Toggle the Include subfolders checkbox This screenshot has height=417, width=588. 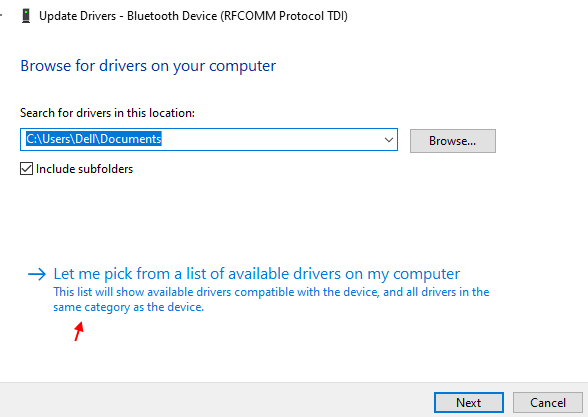pos(26,169)
